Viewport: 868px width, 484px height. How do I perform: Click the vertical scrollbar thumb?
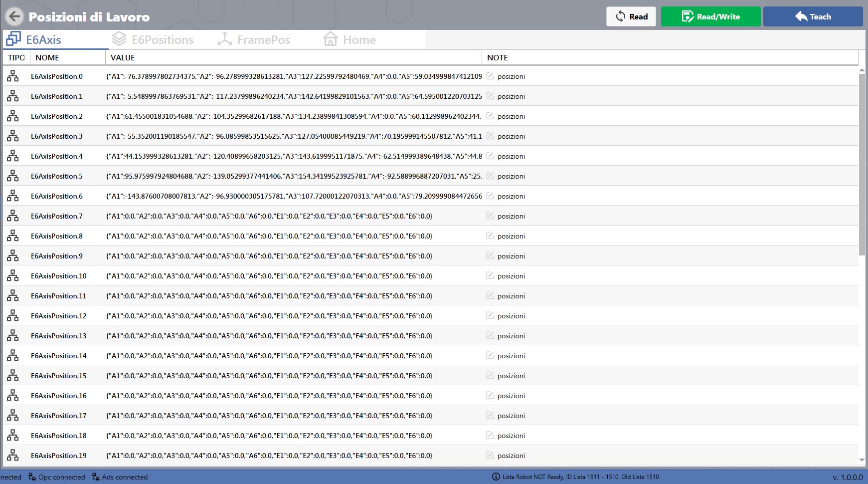(x=862, y=165)
